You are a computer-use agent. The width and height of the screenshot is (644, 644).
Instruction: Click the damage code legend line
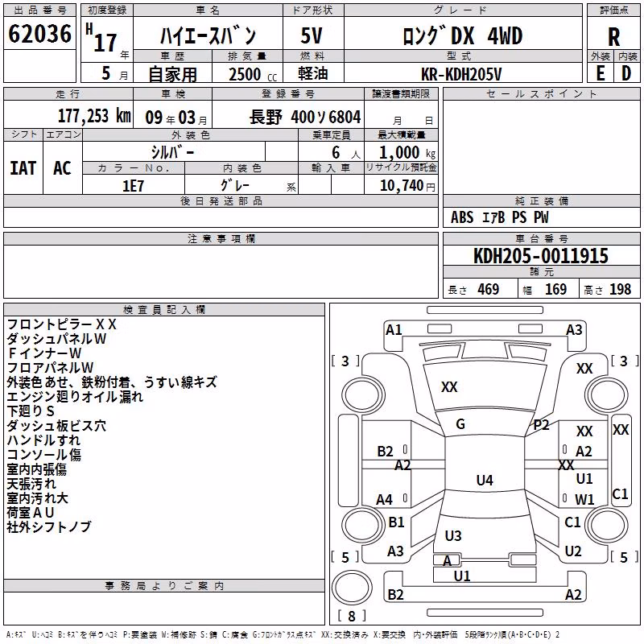283,634
